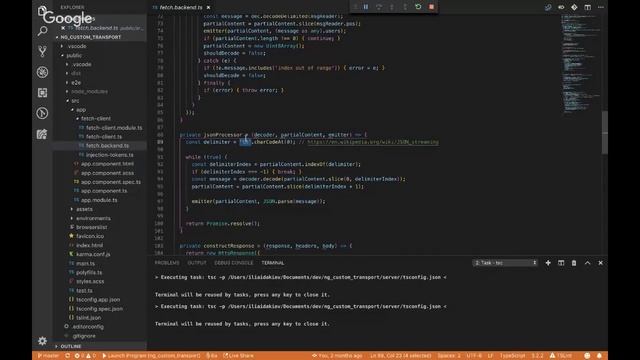Open polyfills.ts in explorer

(89, 272)
